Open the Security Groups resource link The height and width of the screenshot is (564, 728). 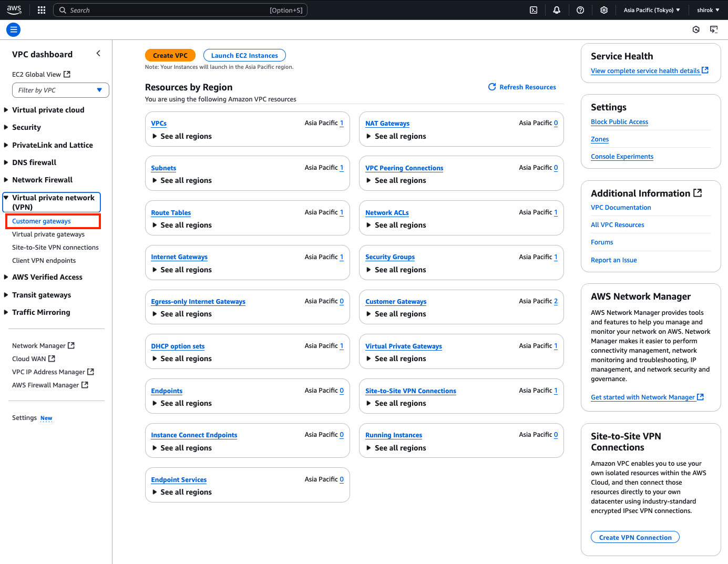[390, 257]
